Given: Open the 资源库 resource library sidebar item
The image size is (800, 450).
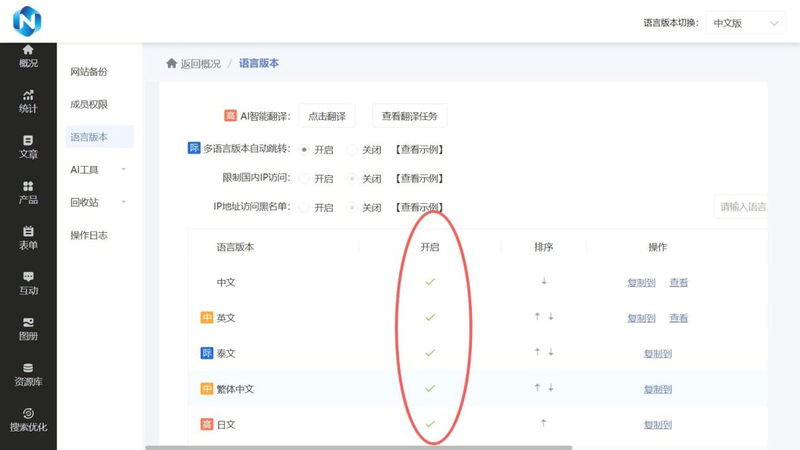Looking at the screenshot, I should tap(28, 374).
